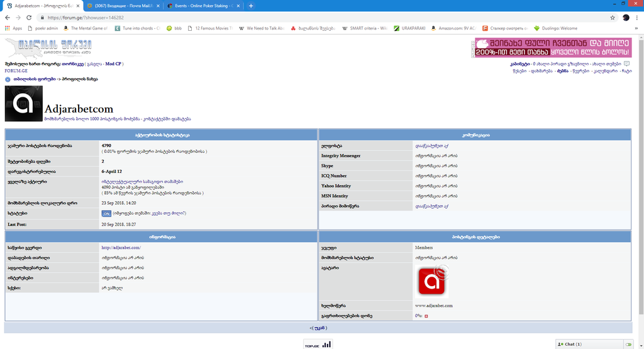Screen dimensions: 644x349
Task: Open the poekr admin bookmark
Action: click(43, 28)
